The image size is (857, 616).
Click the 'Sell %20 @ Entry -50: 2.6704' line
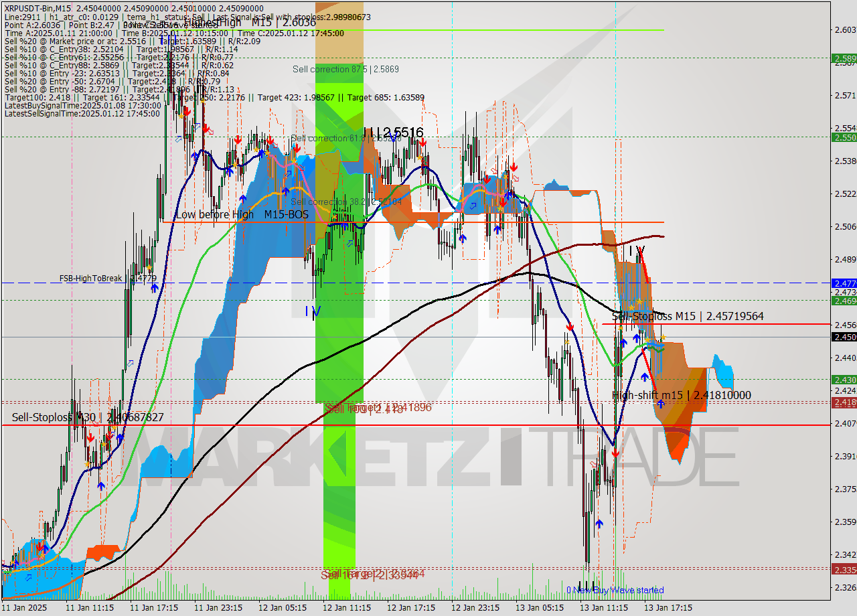coord(112,81)
